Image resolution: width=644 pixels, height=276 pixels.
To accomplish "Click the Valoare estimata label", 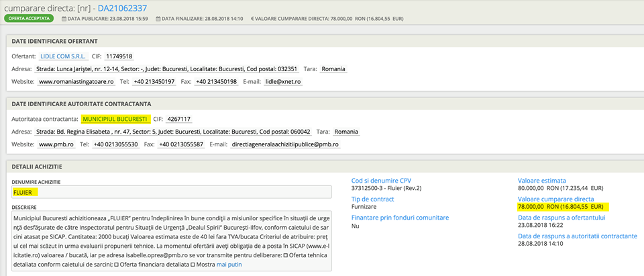I will 541,181.
